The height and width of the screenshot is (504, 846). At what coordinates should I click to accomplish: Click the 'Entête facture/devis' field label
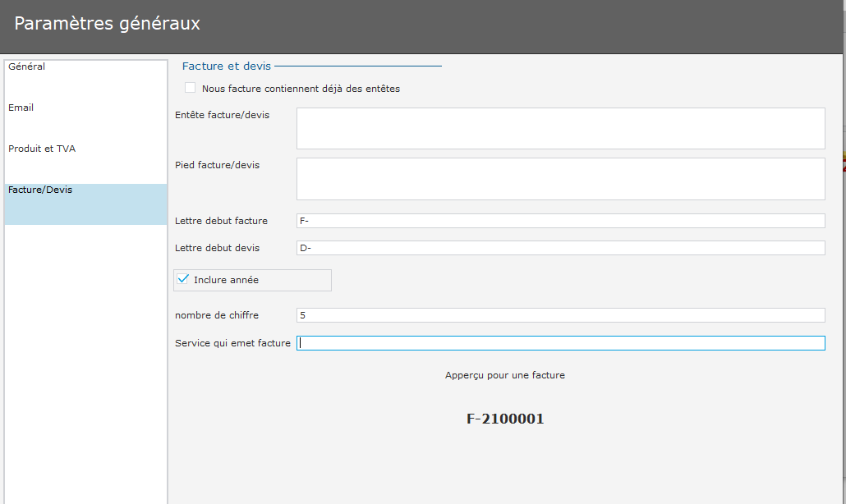click(222, 115)
